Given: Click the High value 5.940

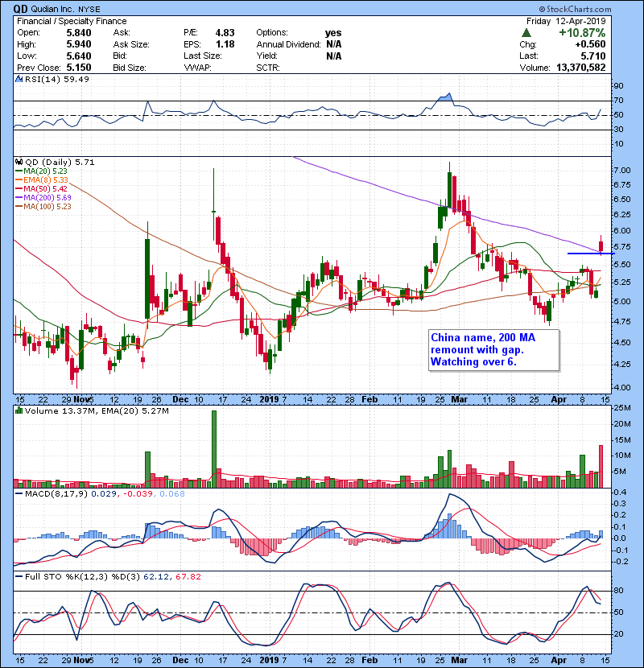Looking at the screenshot, I should pos(79,44).
